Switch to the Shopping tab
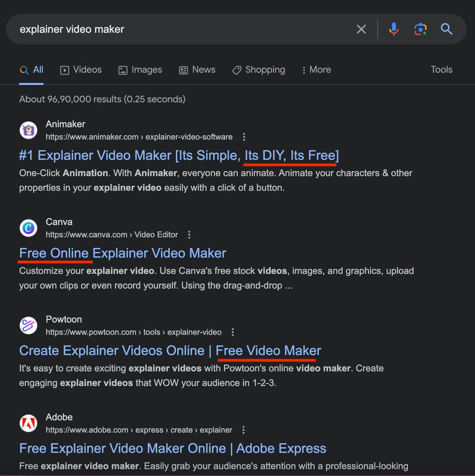The height and width of the screenshot is (476, 475). (258, 70)
